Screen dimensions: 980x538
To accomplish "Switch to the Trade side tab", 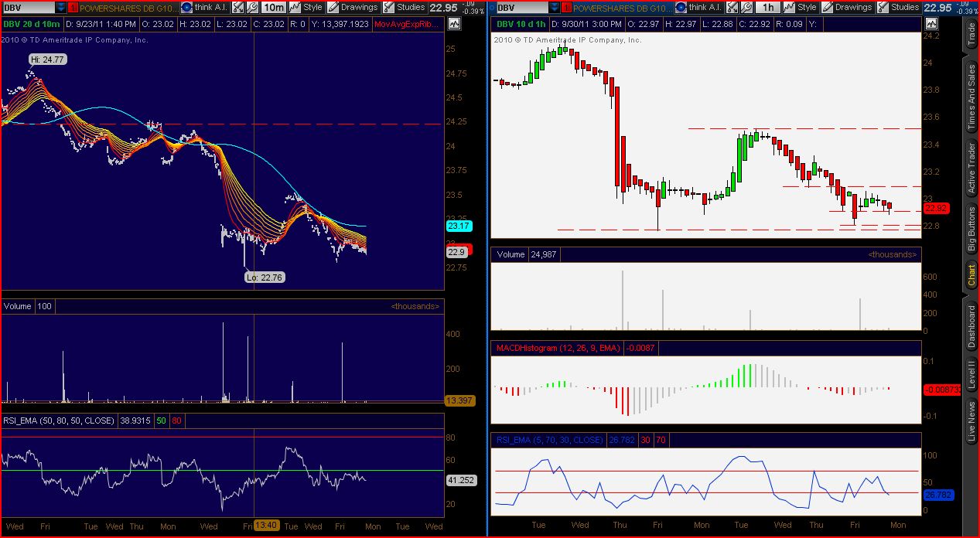I will pyautogui.click(x=971, y=35).
